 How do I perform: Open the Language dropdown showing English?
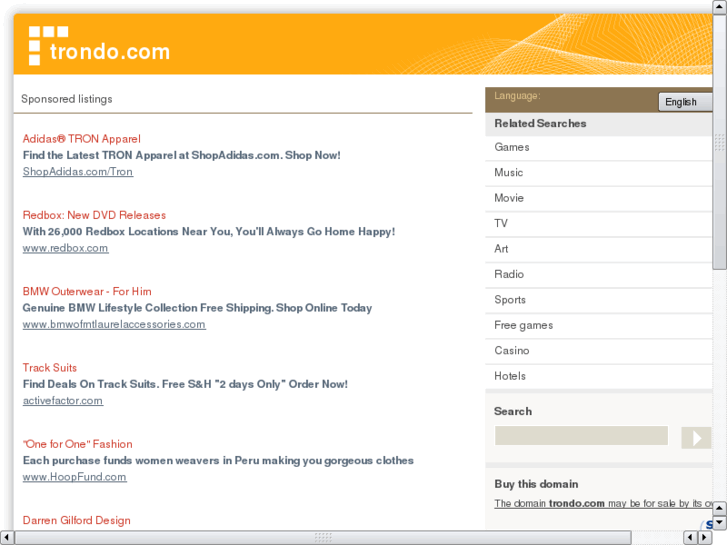click(x=685, y=102)
